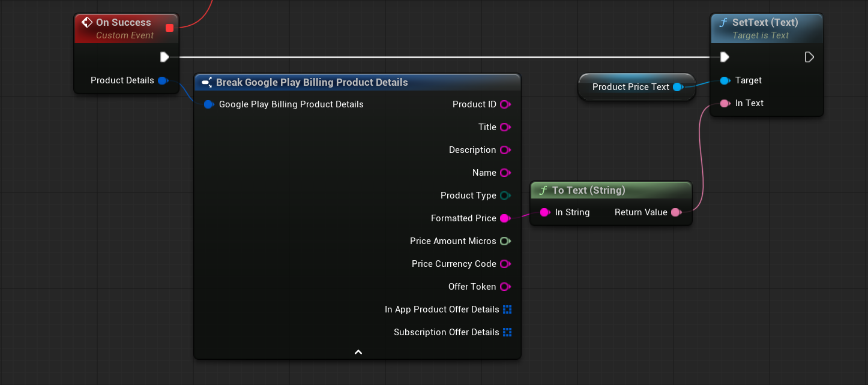Click the Offer Token label
Viewport: 868px width, 385px height.
coord(472,287)
